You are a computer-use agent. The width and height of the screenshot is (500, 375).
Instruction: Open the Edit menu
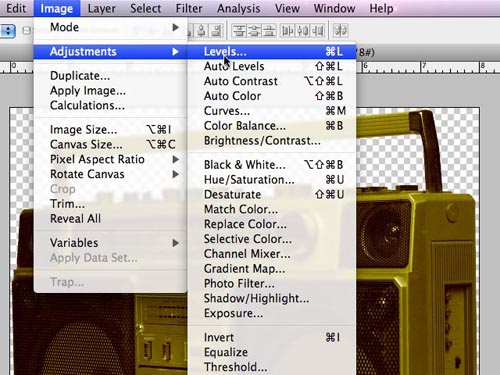[15, 8]
